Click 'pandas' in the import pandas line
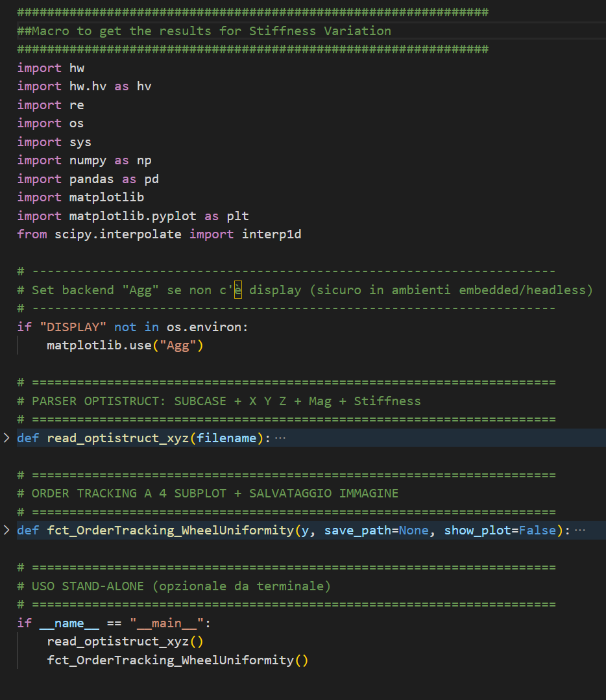Image resolution: width=606 pixels, height=700 pixels. 91,179
